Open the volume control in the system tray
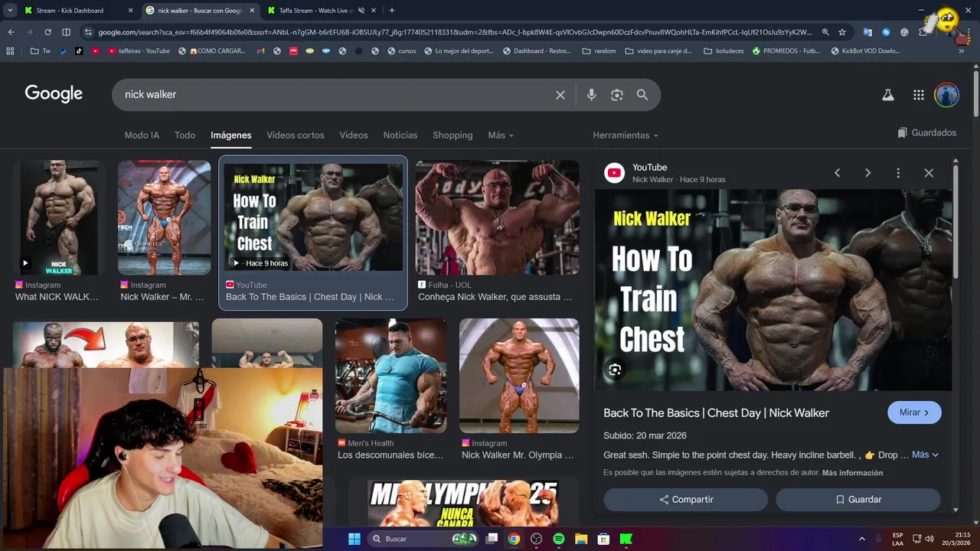The width and height of the screenshot is (980, 551). point(929,539)
